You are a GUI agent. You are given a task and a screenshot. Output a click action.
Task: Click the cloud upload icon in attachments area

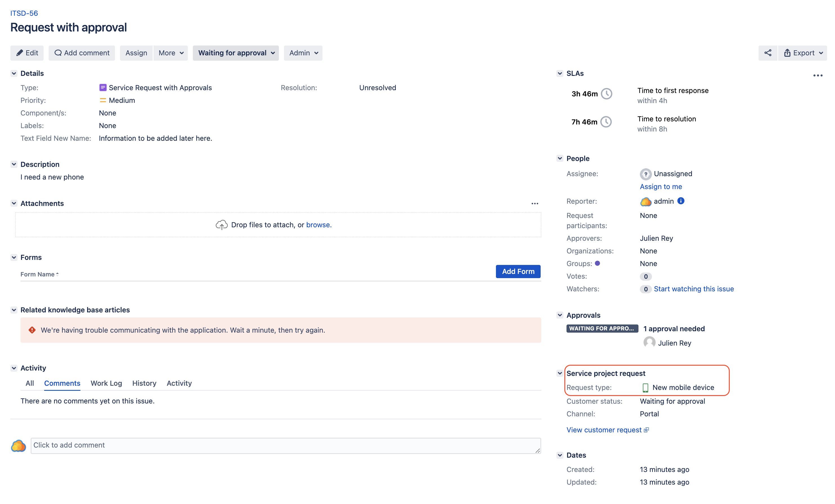(221, 224)
